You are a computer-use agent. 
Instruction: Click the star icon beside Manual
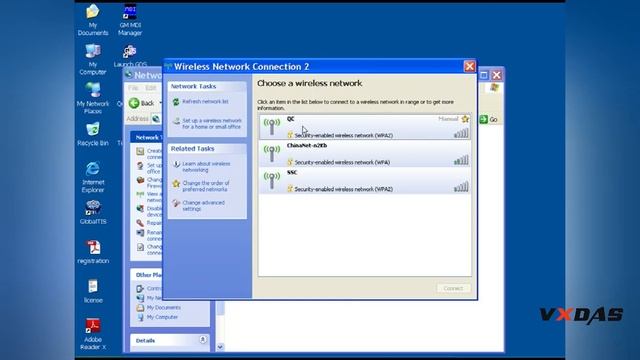coord(465,119)
